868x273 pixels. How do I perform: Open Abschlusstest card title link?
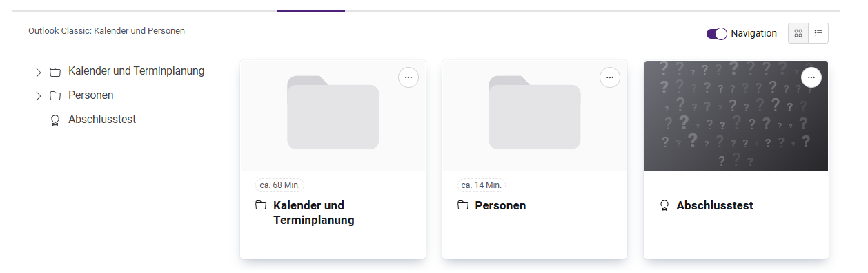click(715, 206)
